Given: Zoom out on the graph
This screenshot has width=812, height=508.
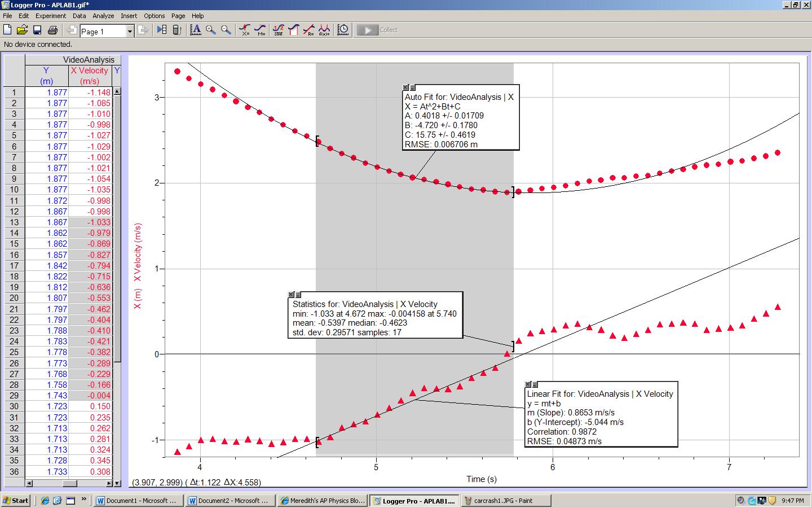Looking at the screenshot, I should pos(226,30).
